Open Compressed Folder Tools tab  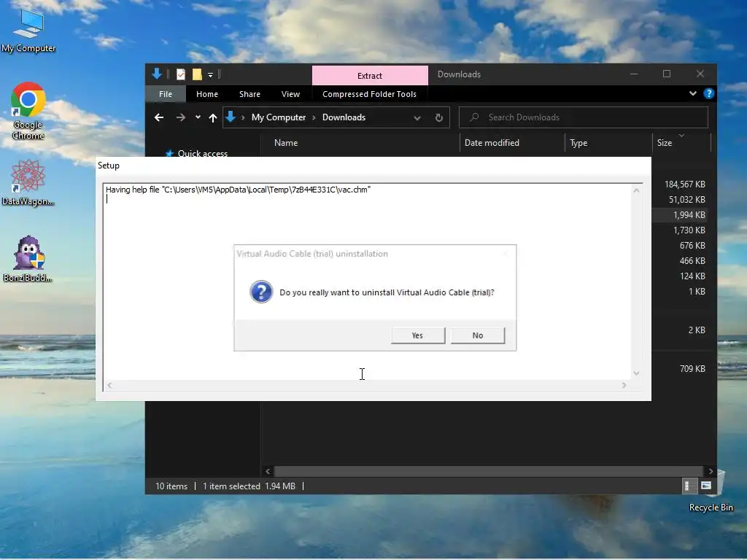click(369, 94)
